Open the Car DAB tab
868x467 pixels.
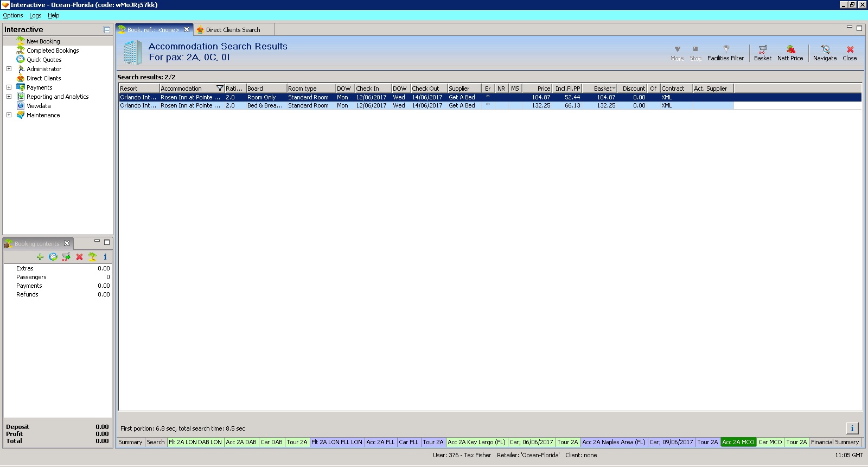pyautogui.click(x=272, y=442)
